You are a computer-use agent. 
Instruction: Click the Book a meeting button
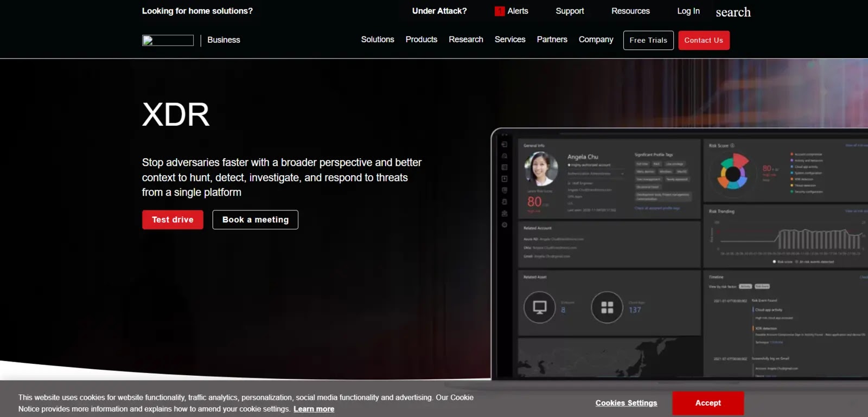point(255,220)
